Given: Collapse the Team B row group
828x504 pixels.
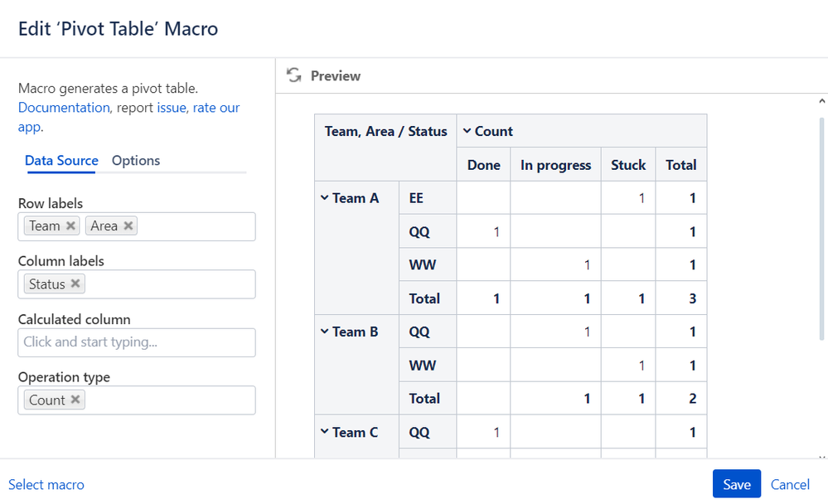Looking at the screenshot, I should 324,332.
